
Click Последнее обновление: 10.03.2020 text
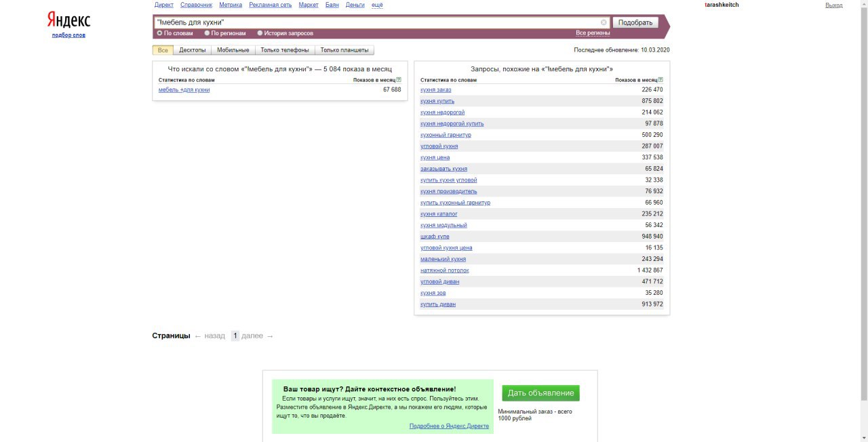click(622, 50)
